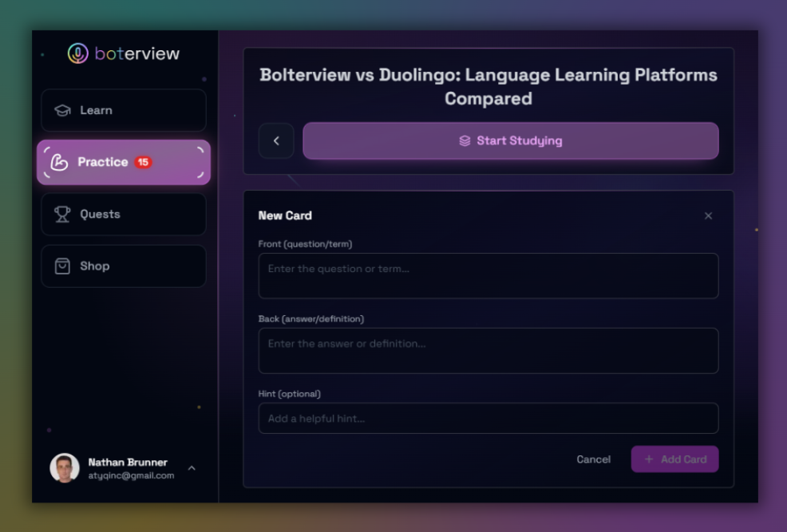Focus the Front question/term input field
The height and width of the screenshot is (532, 787).
tap(488, 276)
